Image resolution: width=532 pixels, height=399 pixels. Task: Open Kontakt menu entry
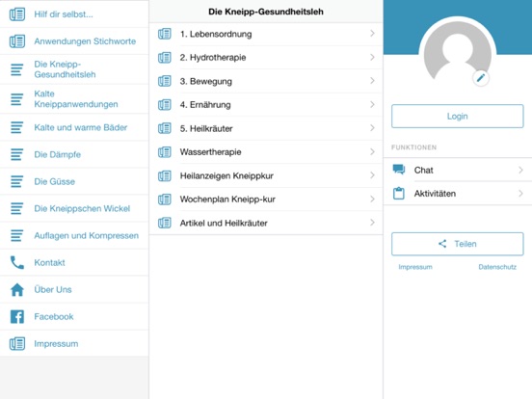click(x=74, y=262)
